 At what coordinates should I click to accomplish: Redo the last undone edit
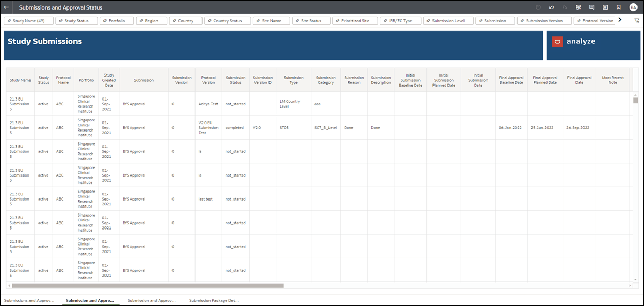point(565,7)
